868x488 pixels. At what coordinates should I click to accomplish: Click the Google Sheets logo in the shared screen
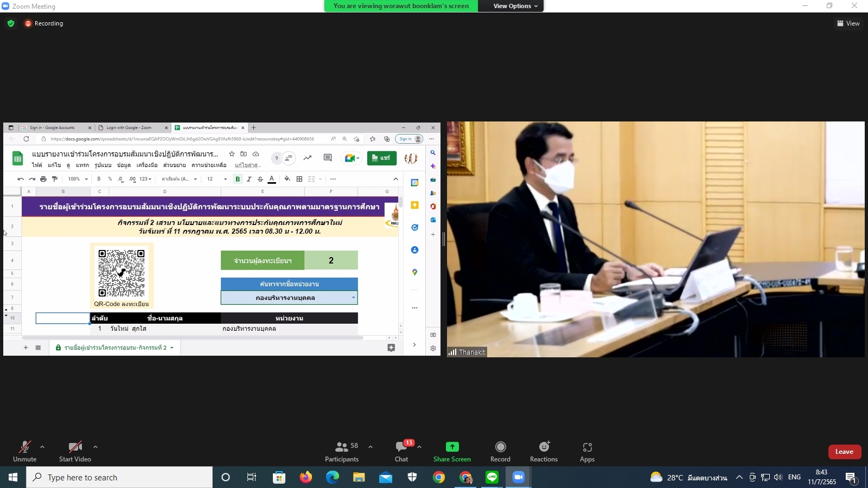point(17,158)
